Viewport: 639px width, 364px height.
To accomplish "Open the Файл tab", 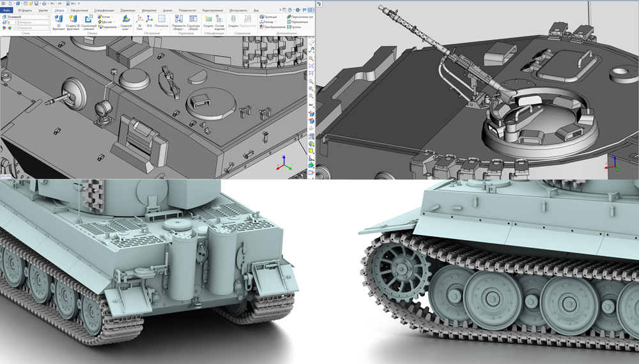I will coord(6,10).
